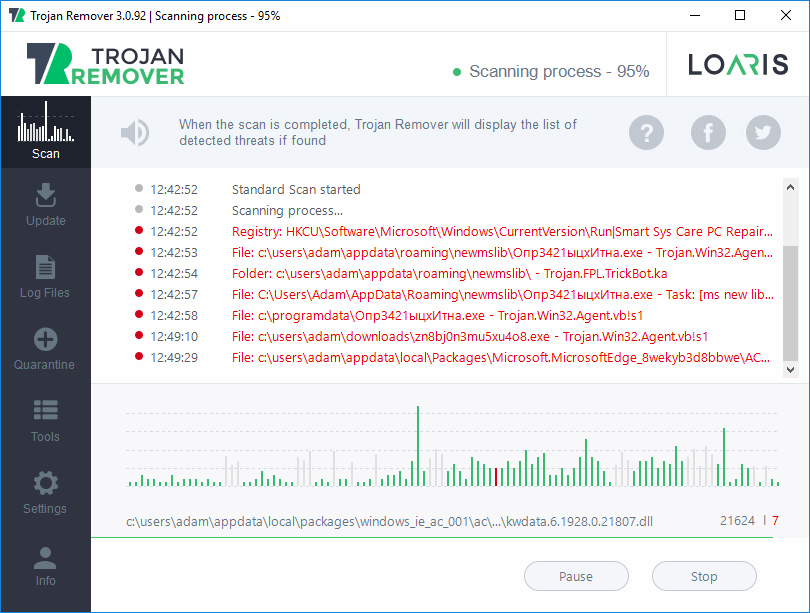Select the 12:42:57 Task ms new lib entry
The width and height of the screenshot is (810, 613).
click(503, 295)
